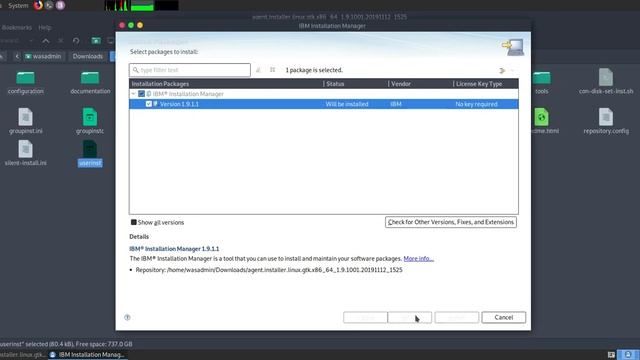Click the Downloads breadcrumb in file manager
The image size is (640, 360).
coord(88,56)
